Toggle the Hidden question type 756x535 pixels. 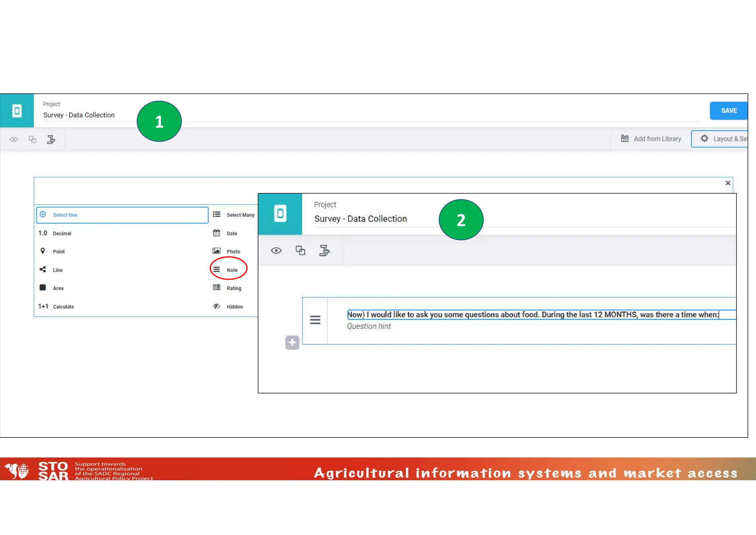point(234,306)
